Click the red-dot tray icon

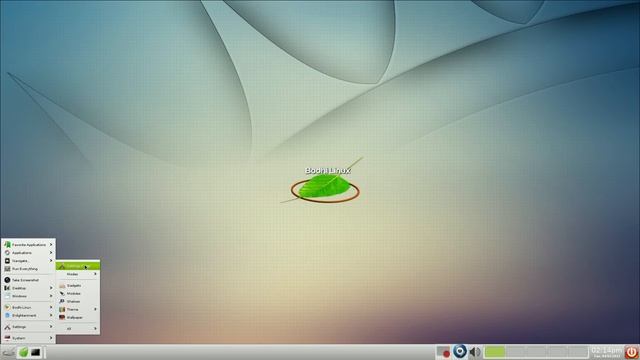pyautogui.click(x=443, y=352)
